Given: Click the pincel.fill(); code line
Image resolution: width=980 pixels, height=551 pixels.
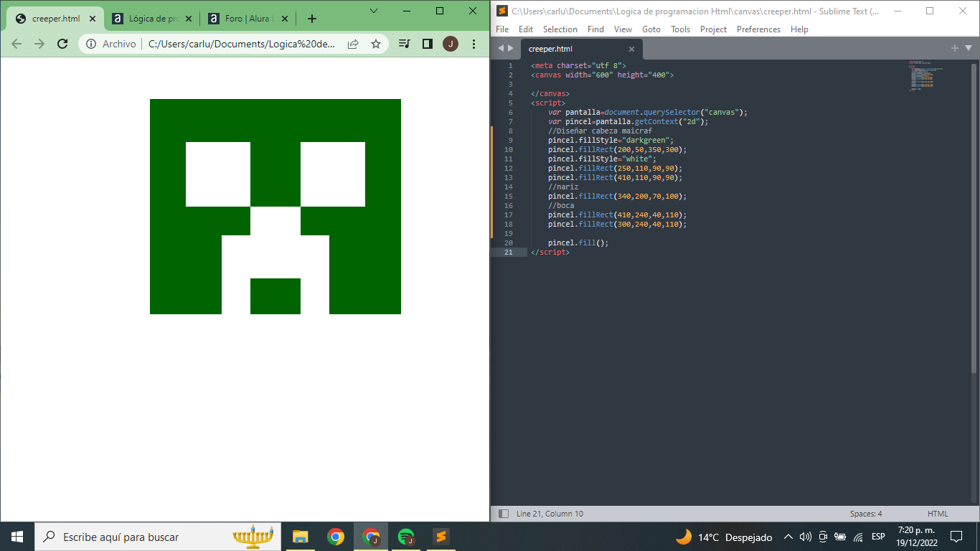Looking at the screenshot, I should click(x=578, y=242).
